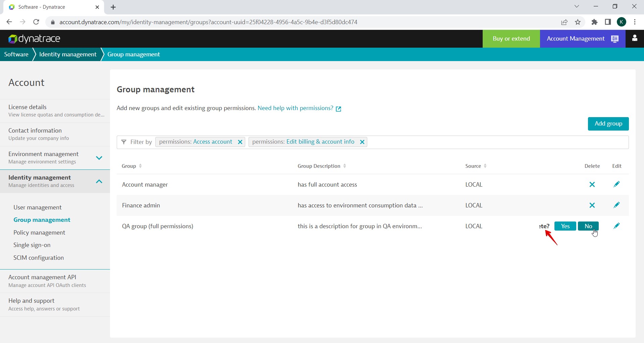This screenshot has height=343, width=644.
Task: Go to the Identity management breadcrumb
Action: coord(68,54)
